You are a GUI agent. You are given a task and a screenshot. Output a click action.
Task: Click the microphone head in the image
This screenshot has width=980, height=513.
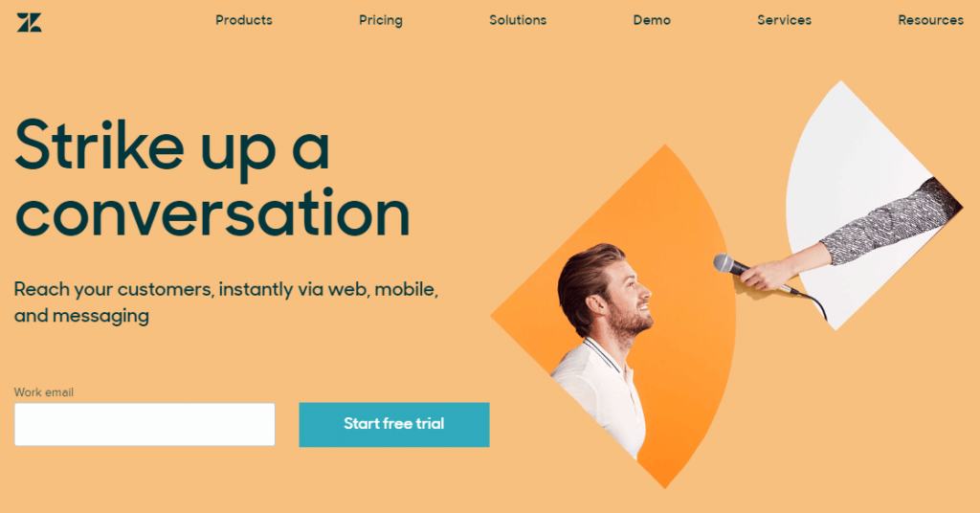(726, 263)
